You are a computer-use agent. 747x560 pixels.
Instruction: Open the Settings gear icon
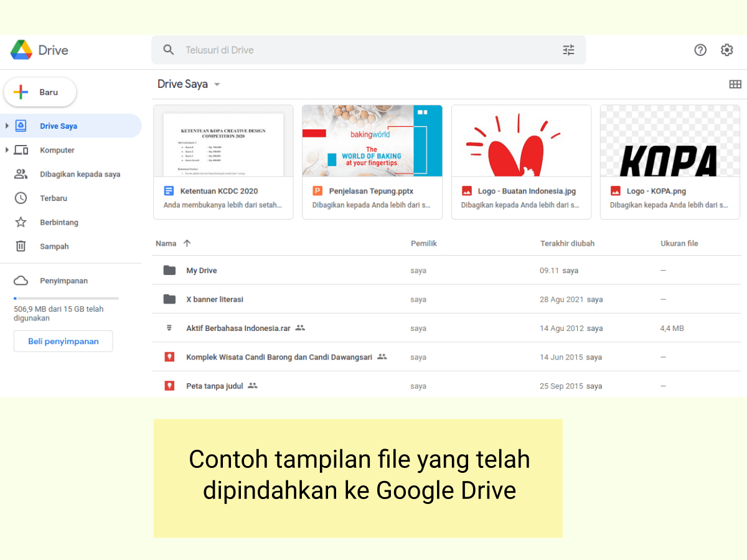(727, 50)
